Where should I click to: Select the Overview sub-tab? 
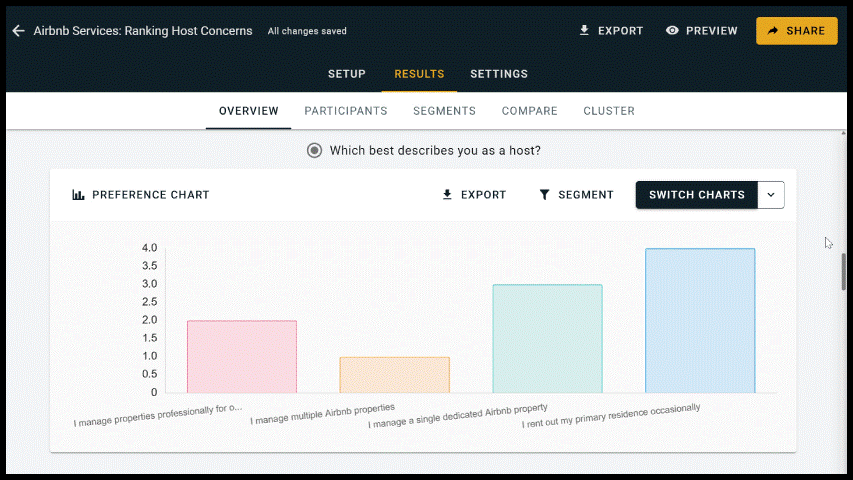[x=249, y=111]
